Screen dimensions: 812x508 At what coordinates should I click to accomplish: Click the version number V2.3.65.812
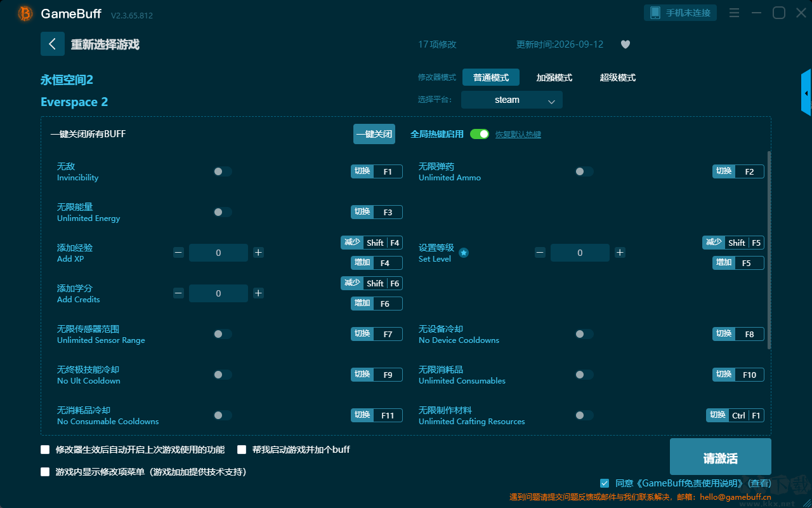coord(132,15)
